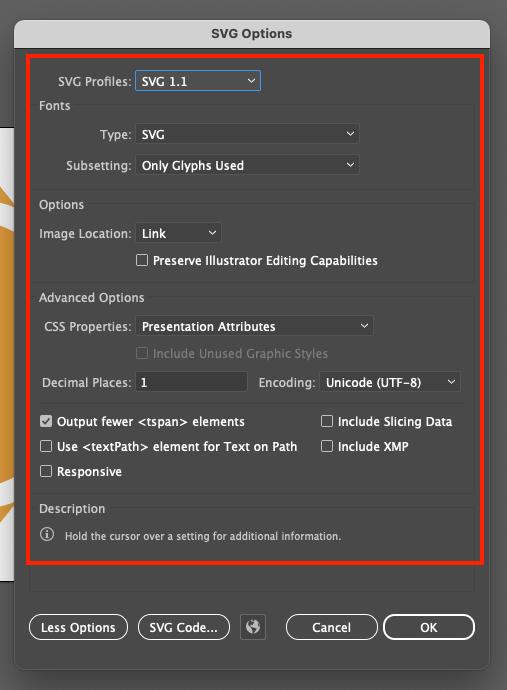The height and width of the screenshot is (690, 507).
Task: Expand the CSS Properties dropdown
Action: pyautogui.click(x=254, y=326)
